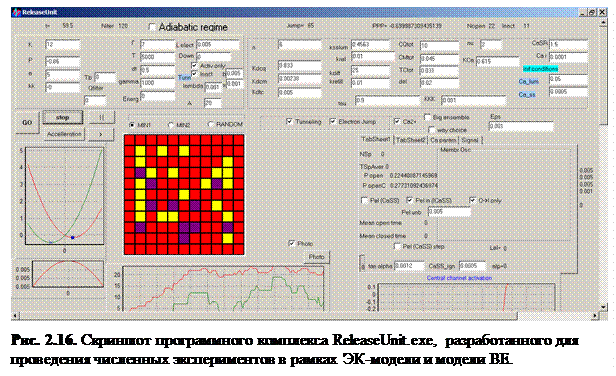Image resolution: width=616 pixels, height=376 pixels.
Task: Toggle the O-H only checkbox
Action: click(472, 200)
